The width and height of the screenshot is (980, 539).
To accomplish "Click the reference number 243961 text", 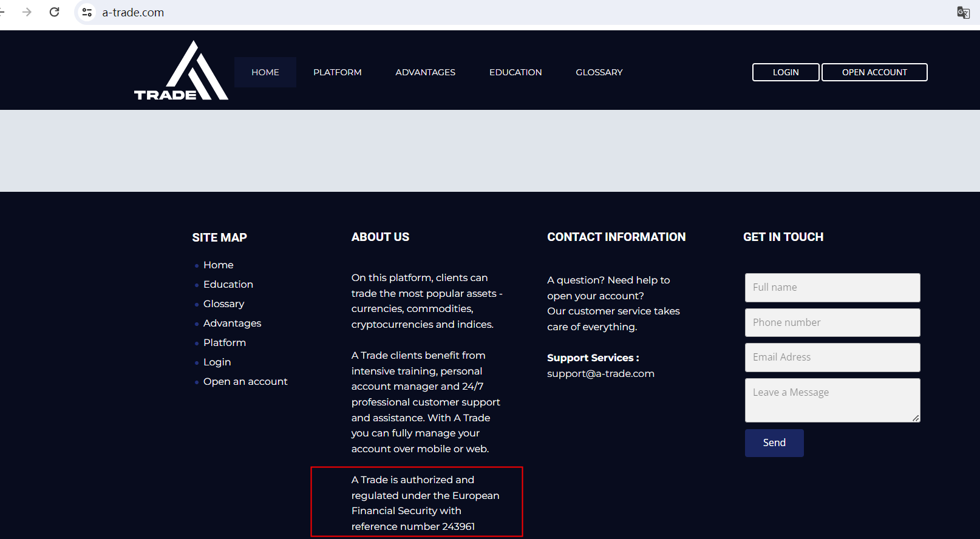I will (413, 527).
